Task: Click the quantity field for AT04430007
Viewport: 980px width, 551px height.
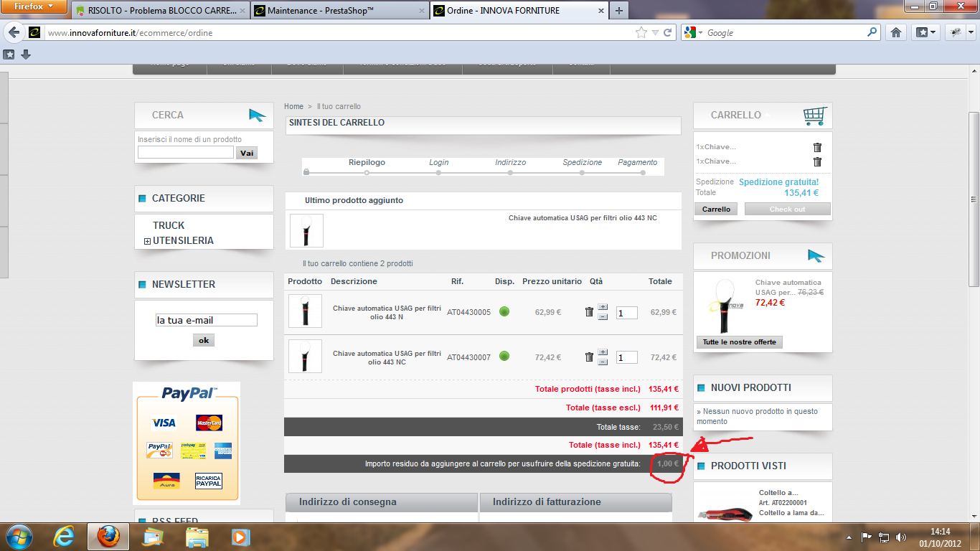Action: click(627, 357)
